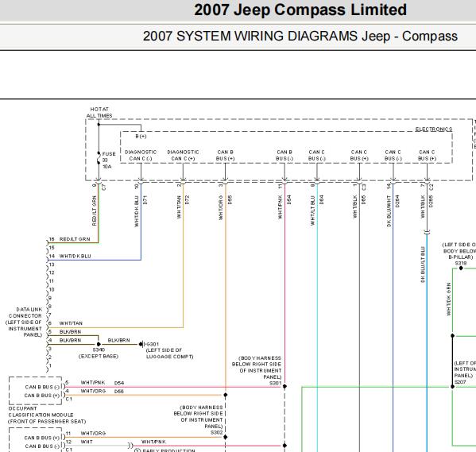Click the '2007 Jeep Compass Limited' title

(x=300, y=10)
